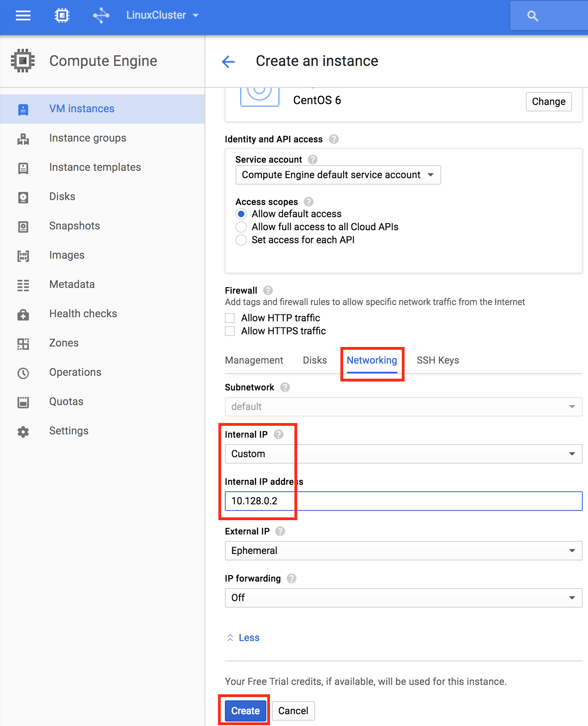Click the Internal IP address input field
588x726 pixels.
coord(403,501)
